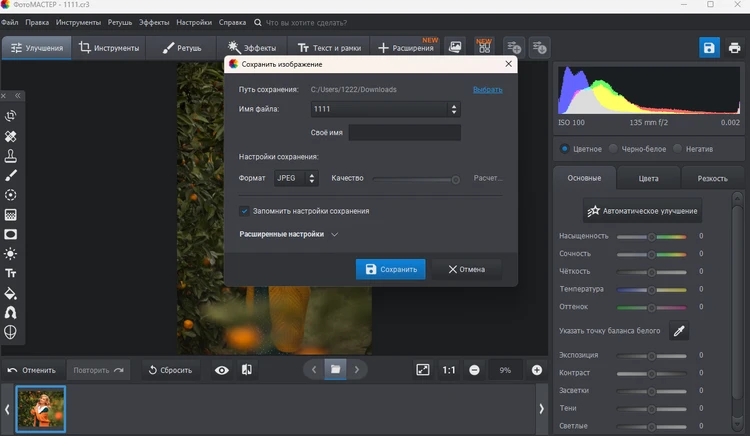Viewport: 750px width, 436px height.
Task: Click the 'Сохранить' button in the dialog
Action: click(390, 269)
